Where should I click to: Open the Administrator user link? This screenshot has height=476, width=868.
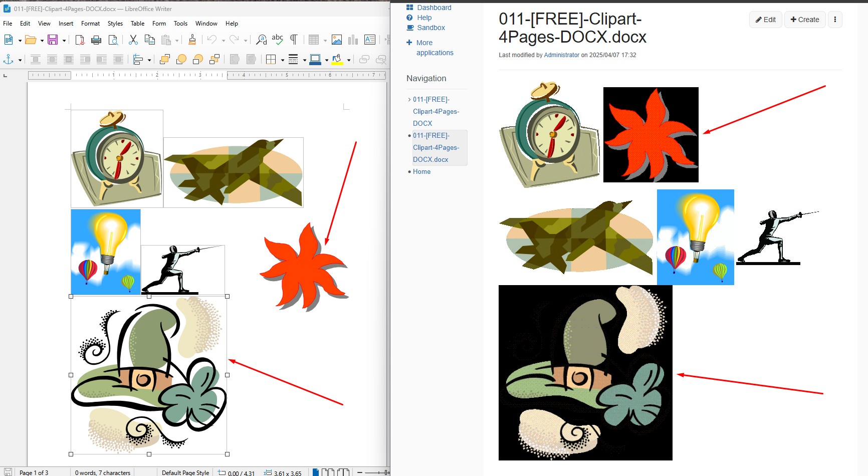pos(561,55)
